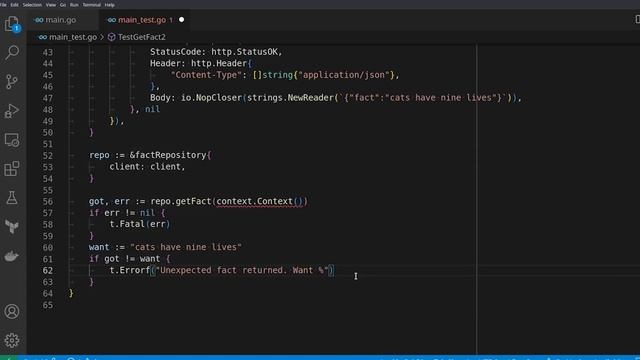The width and height of the screenshot is (640, 360).
Task: Click '&factRepository' on line 52
Action: 168,155
